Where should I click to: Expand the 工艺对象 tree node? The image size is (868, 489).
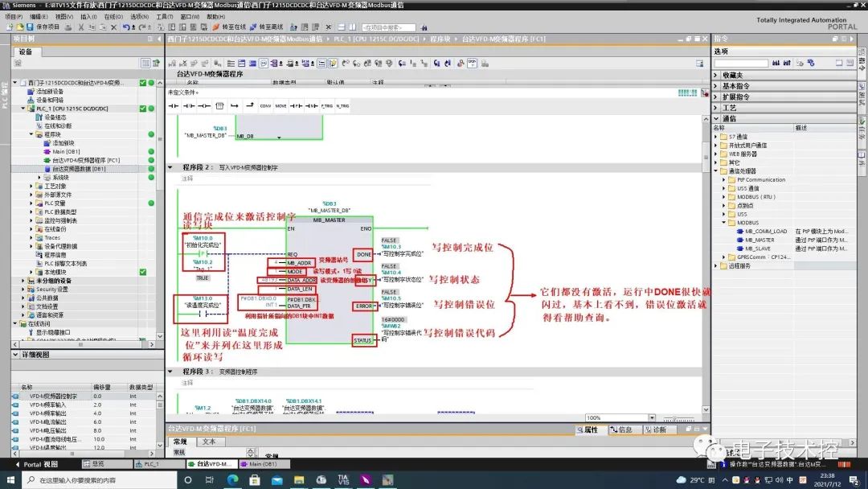pos(31,186)
